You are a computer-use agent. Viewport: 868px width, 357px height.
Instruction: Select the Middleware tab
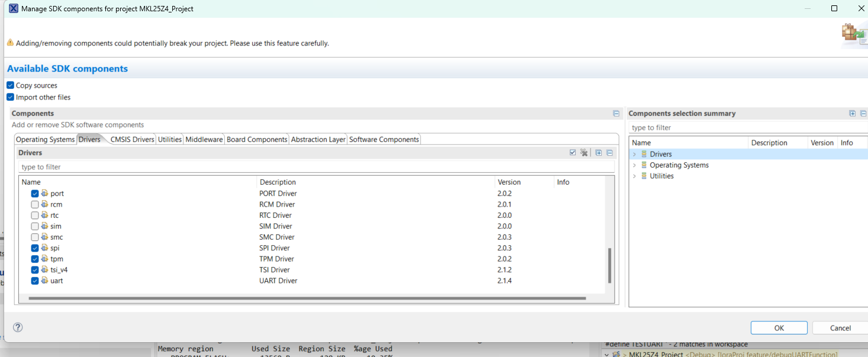coord(204,140)
